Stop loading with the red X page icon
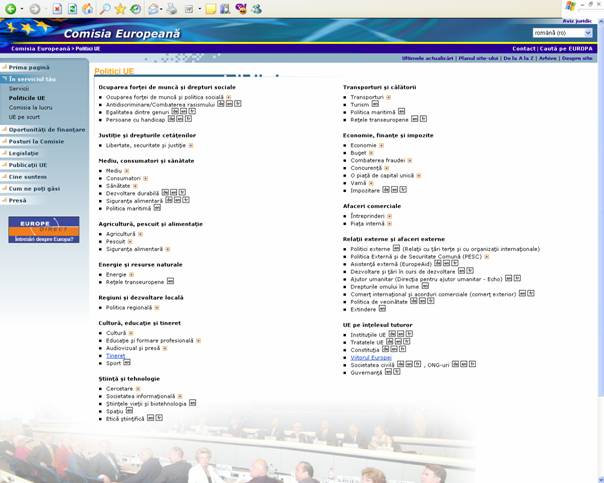Screen dimensions: 604x483 tap(57, 8)
